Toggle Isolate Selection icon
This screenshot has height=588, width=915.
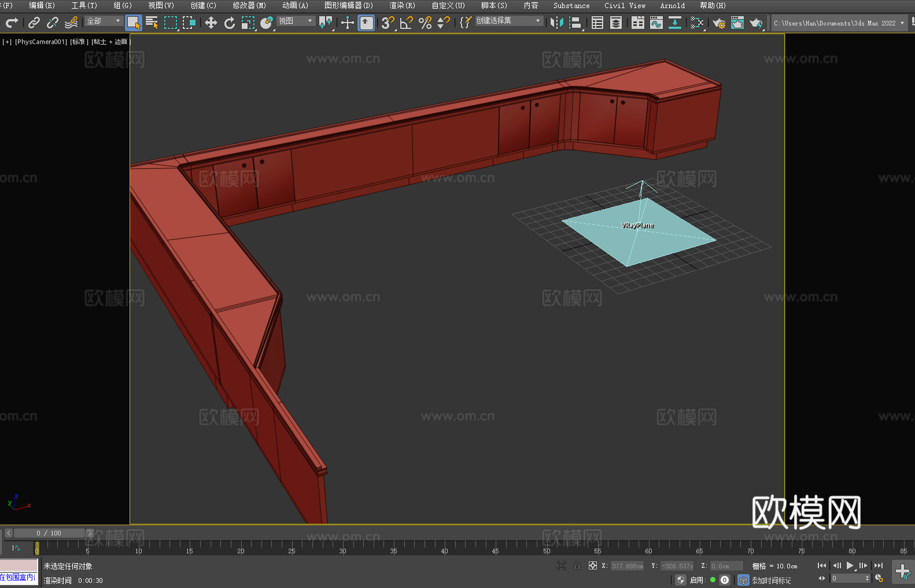point(561,565)
